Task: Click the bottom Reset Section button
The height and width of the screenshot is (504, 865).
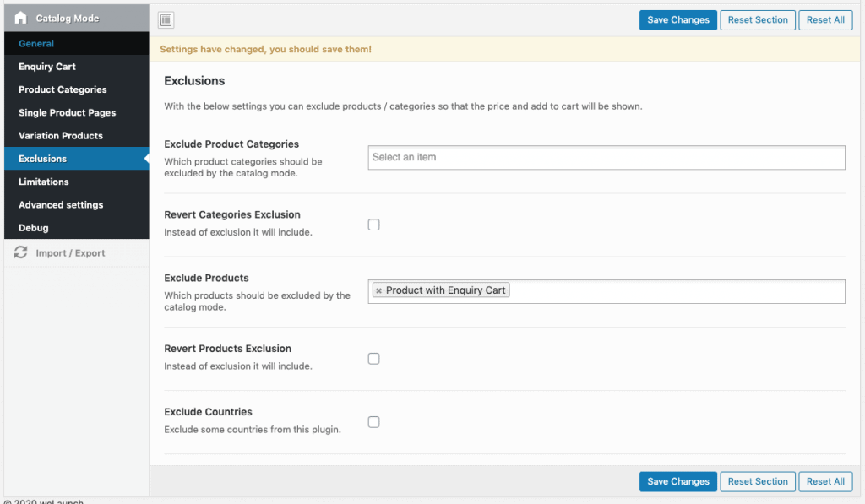Action: (x=758, y=481)
